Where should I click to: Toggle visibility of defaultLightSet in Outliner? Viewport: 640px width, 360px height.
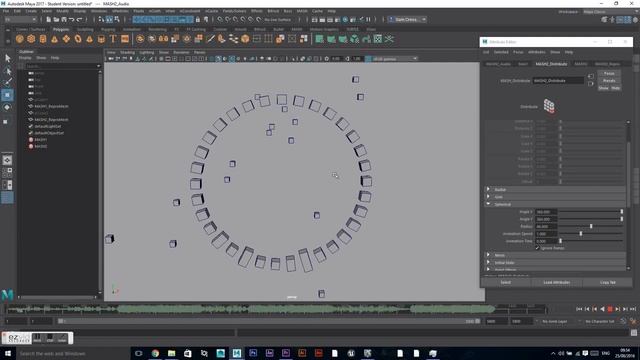31,127
